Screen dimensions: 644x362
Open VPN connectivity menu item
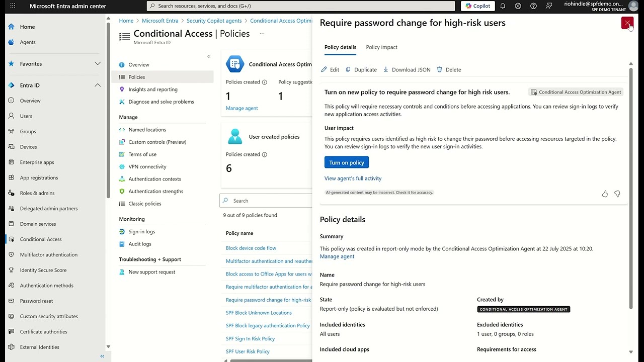click(147, 167)
